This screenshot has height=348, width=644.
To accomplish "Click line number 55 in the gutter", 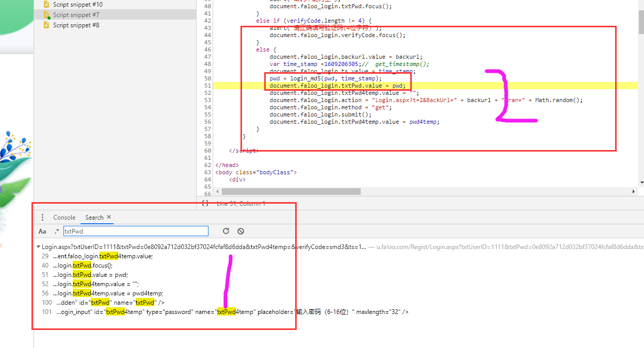I will tap(207, 114).
